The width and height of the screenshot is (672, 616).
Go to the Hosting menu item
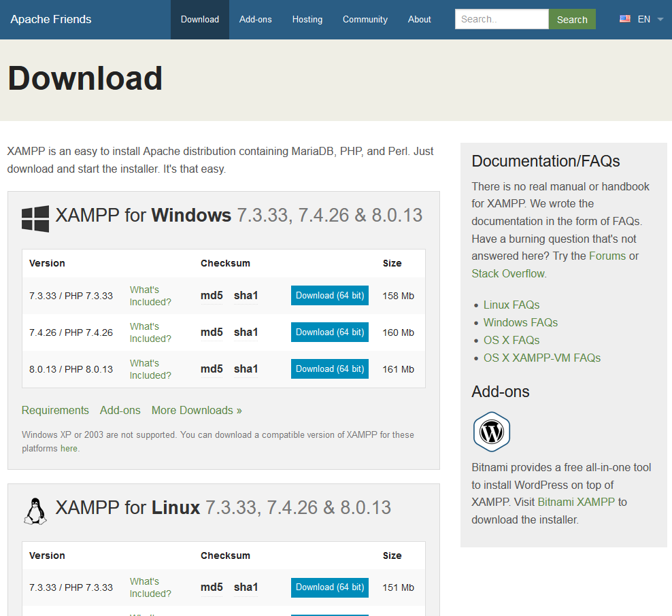pyautogui.click(x=307, y=19)
